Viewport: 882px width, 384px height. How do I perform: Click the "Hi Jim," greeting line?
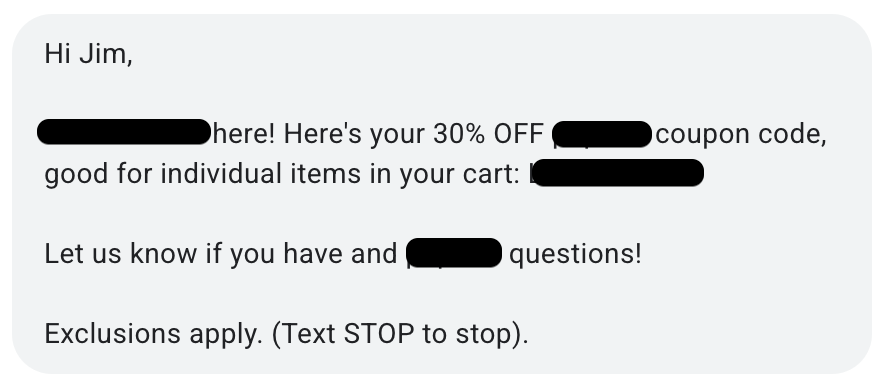click(88, 55)
